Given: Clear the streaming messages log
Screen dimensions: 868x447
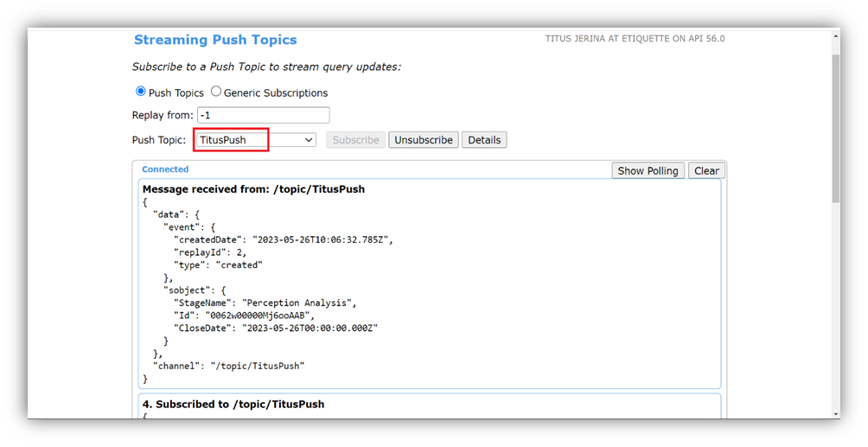Looking at the screenshot, I should (x=707, y=170).
